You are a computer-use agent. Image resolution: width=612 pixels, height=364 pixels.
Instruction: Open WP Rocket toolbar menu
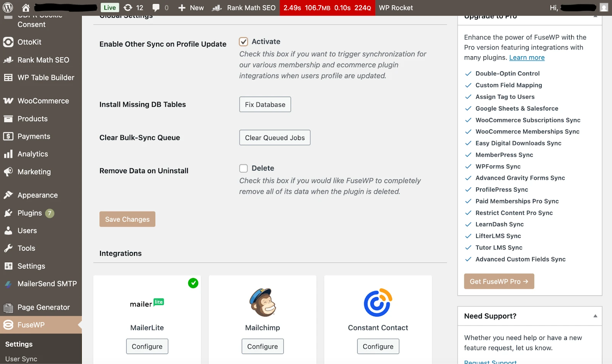396,8
